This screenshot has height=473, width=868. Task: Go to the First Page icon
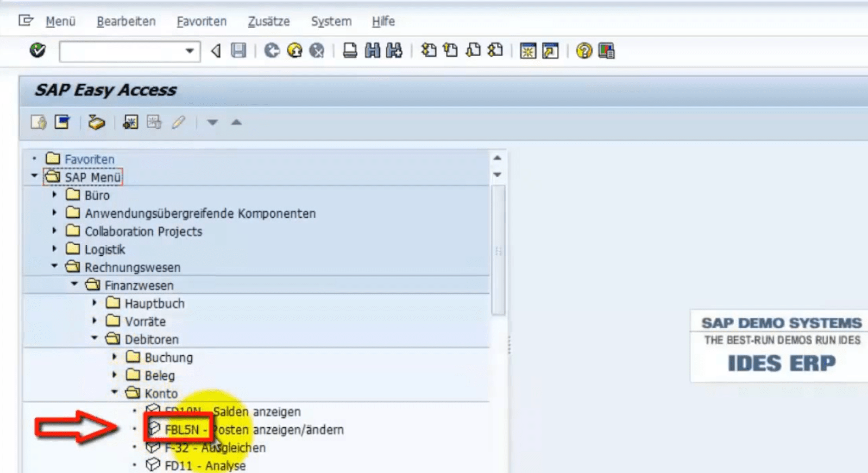tap(429, 51)
